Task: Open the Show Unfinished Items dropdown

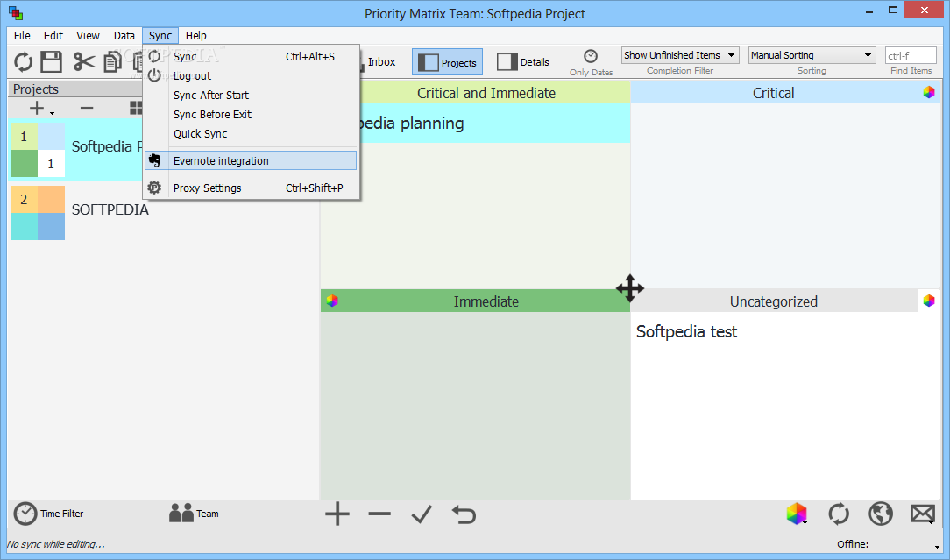Action: (680, 55)
